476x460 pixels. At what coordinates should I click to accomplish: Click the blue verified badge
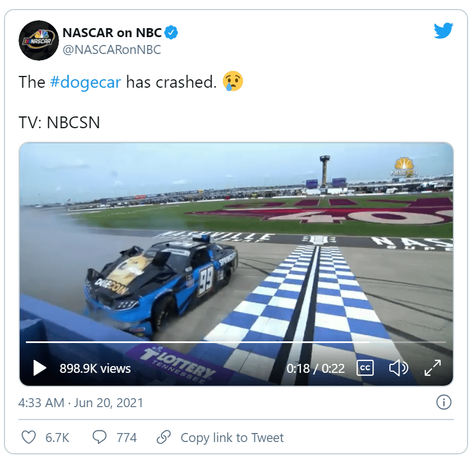pyautogui.click(x=172, y=33)
